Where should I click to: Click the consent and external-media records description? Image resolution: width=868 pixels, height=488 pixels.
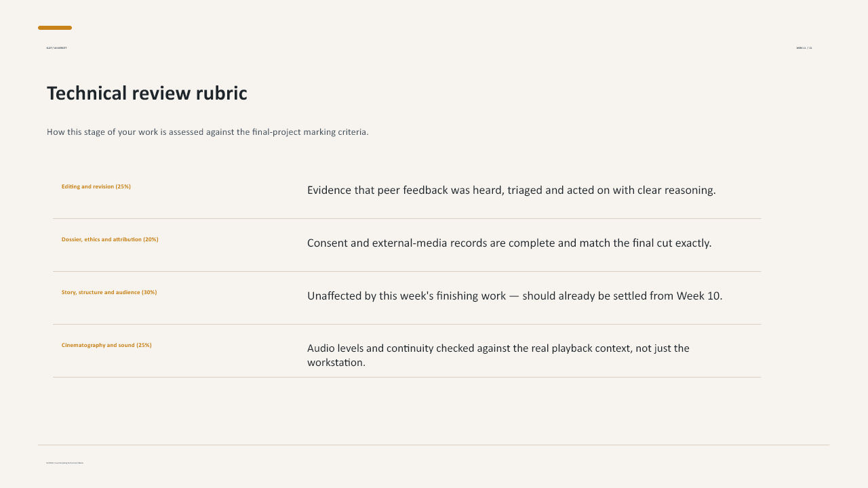[509, 243]
